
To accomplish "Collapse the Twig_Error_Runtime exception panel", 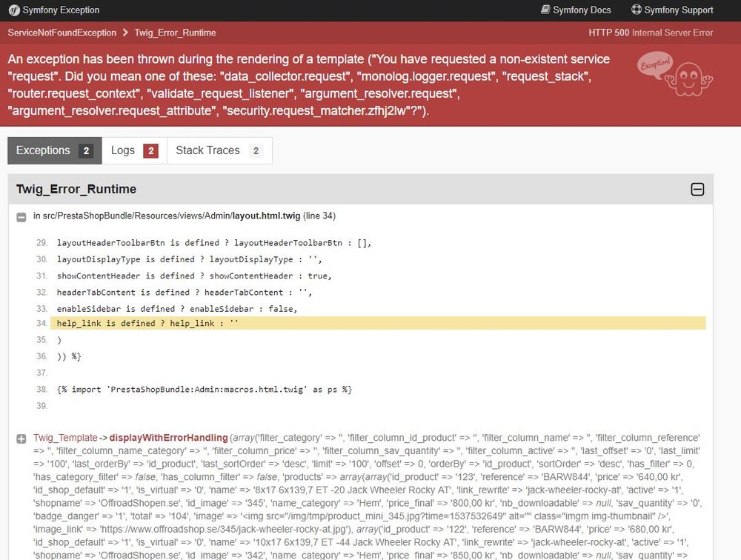I will tap(697, 190).
